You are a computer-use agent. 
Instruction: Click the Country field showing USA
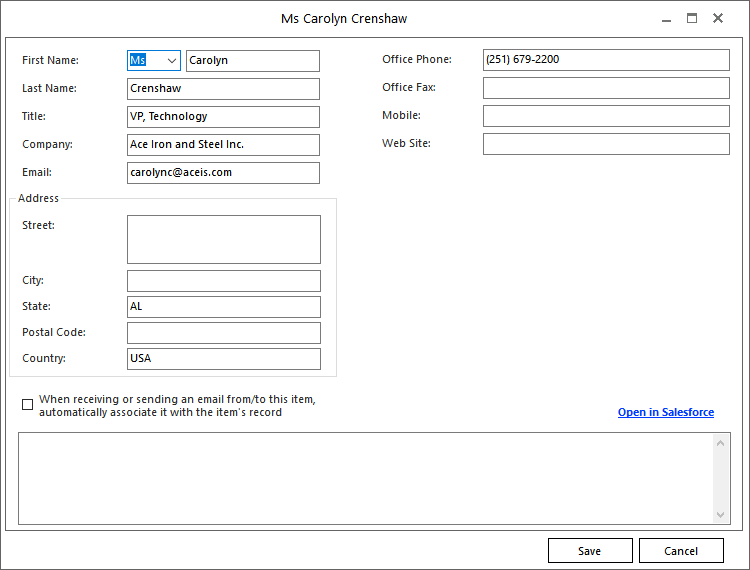coord(223,359)
